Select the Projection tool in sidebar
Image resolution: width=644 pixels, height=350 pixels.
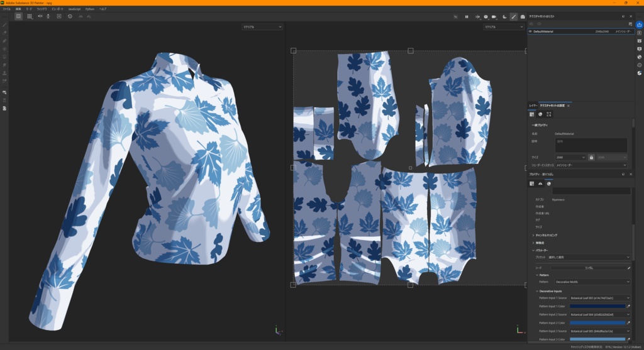click(x=4, y=41)
